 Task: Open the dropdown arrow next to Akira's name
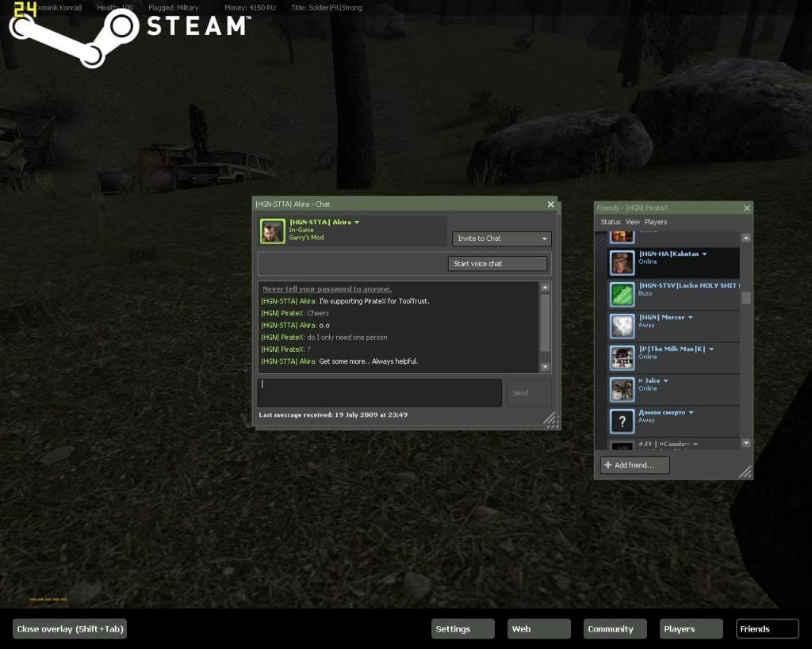click(x=357, y=223)
